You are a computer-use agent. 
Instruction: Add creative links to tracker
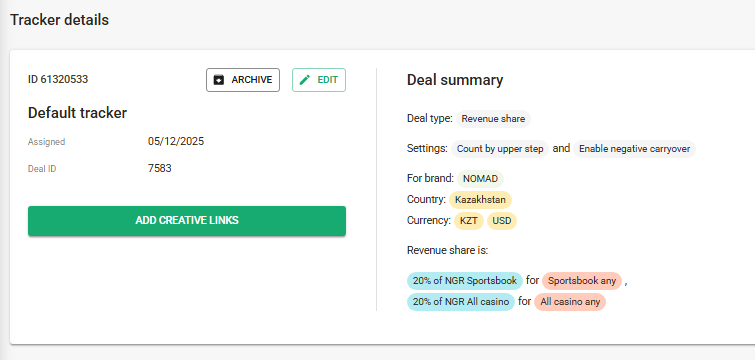(187, 221)
